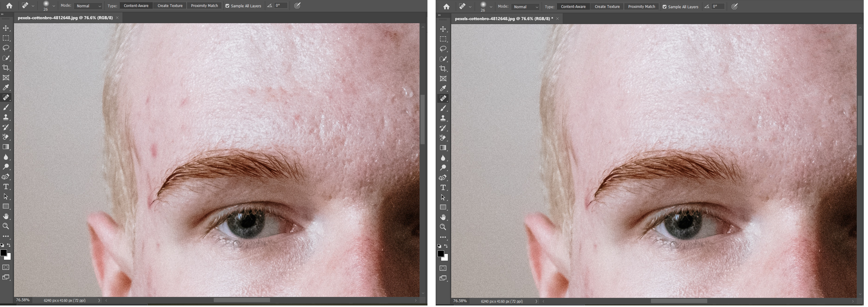868x307 pixels.
Task: Select the Move tool in left Photoshop window
Action: pyautogui.click(x=6, y=28)
